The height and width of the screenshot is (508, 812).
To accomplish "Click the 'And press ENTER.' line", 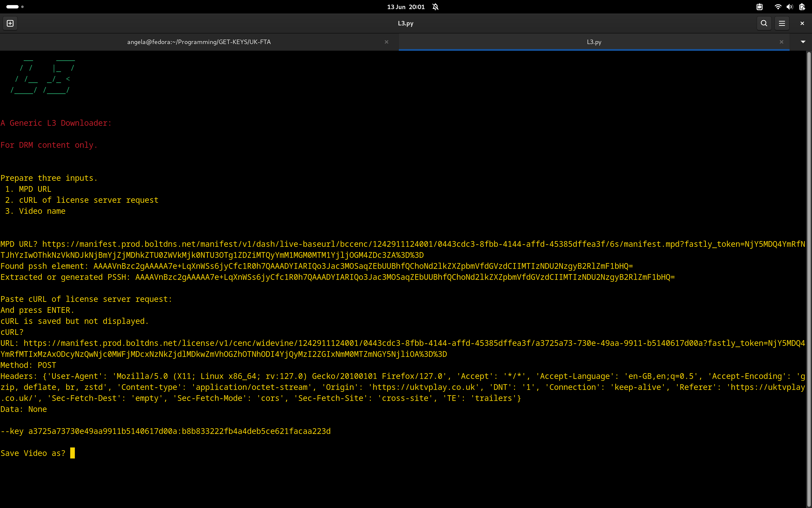I will (37, 310).
